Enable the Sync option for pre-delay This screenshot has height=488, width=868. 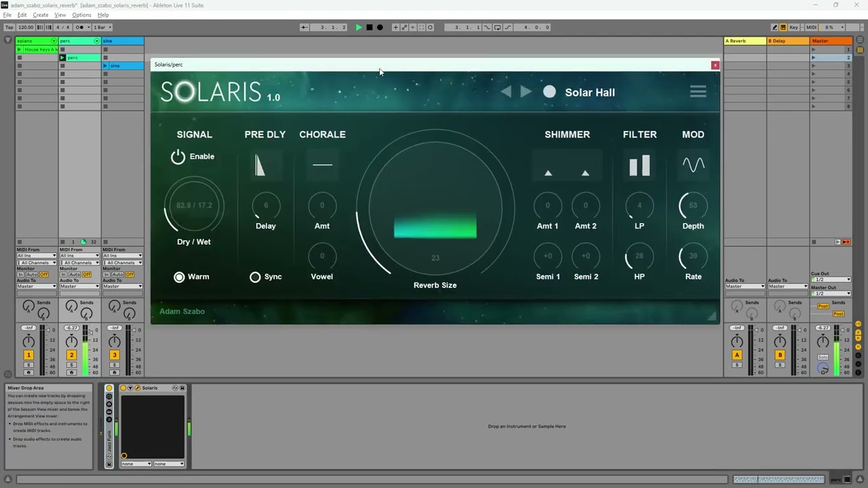point(255,277)
